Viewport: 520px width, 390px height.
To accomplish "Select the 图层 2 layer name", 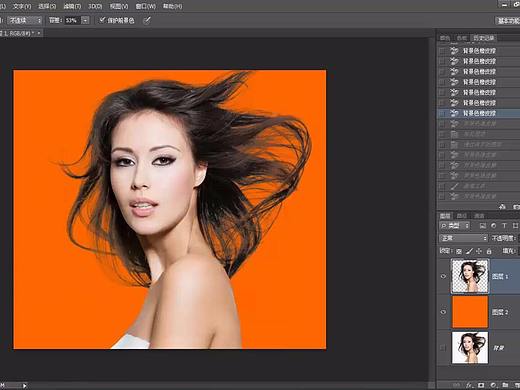I will [500, 312].
